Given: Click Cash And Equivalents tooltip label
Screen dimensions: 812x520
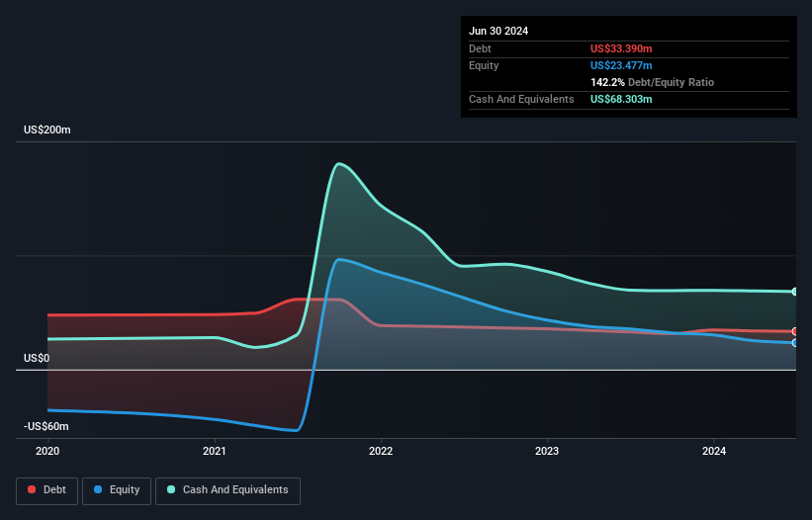Looking at the screenshot, I should 521,99.
